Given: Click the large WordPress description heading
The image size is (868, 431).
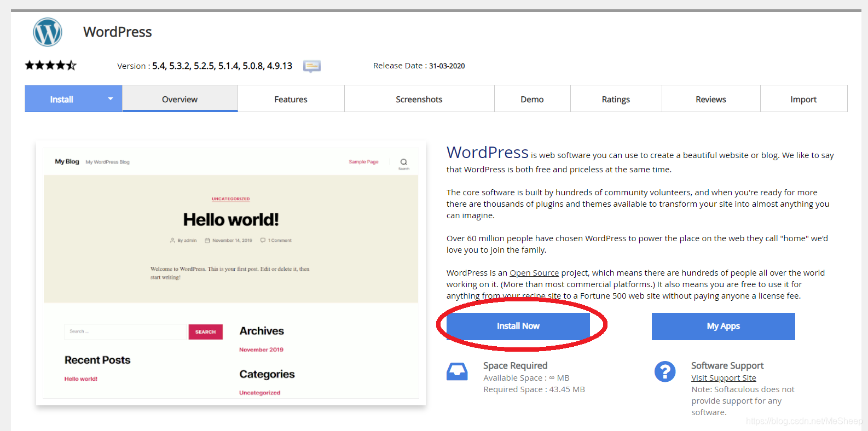Looking at the screenshot, I should [x=488, y=152].
